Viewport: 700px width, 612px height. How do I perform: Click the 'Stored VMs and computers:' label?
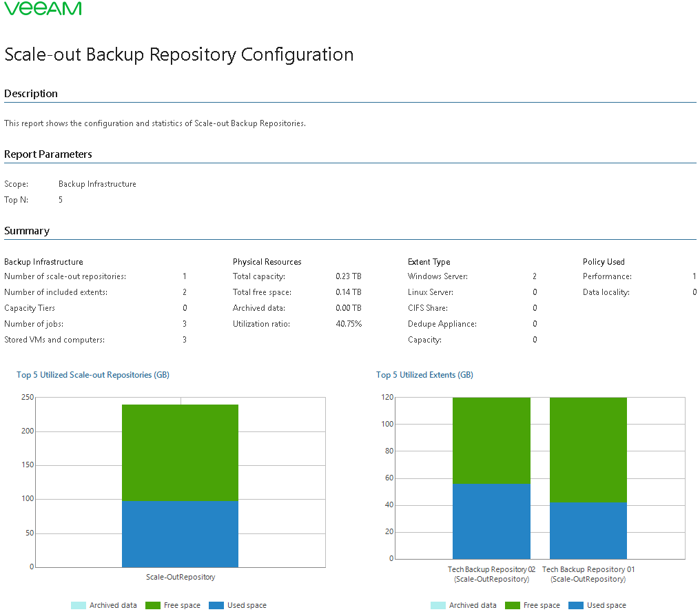[54, 340]
